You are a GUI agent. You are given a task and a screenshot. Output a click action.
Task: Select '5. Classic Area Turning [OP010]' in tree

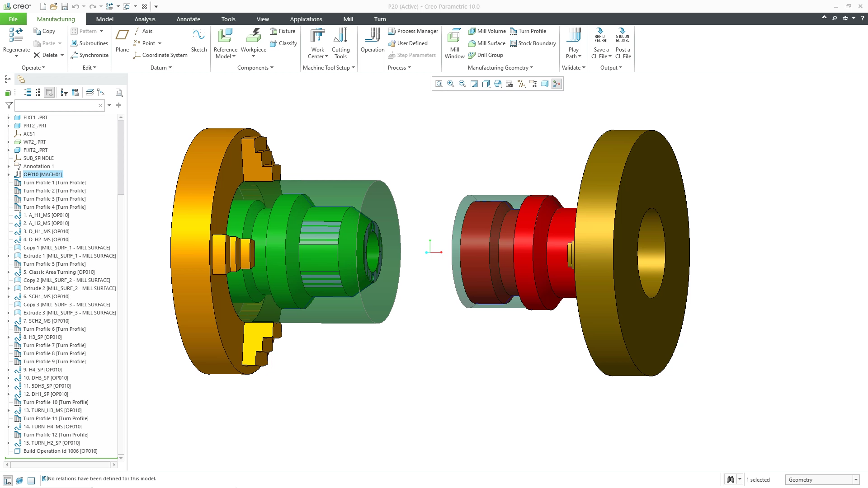pyautogui.click(x=59, y=272)
